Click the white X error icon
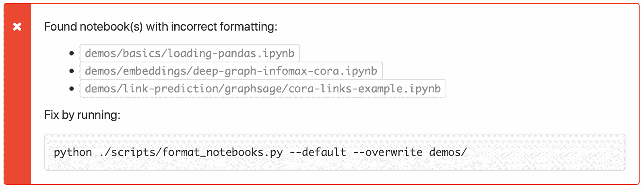The image size is (644, 188). pos(17,27)
